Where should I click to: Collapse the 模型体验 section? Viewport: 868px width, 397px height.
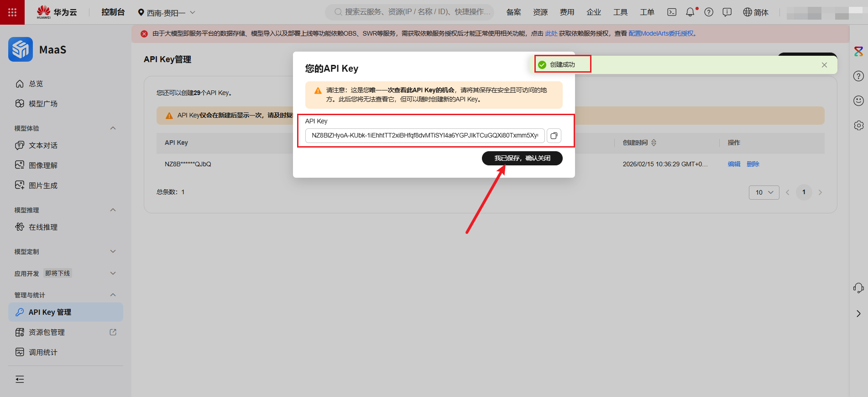tap(113, 128)
